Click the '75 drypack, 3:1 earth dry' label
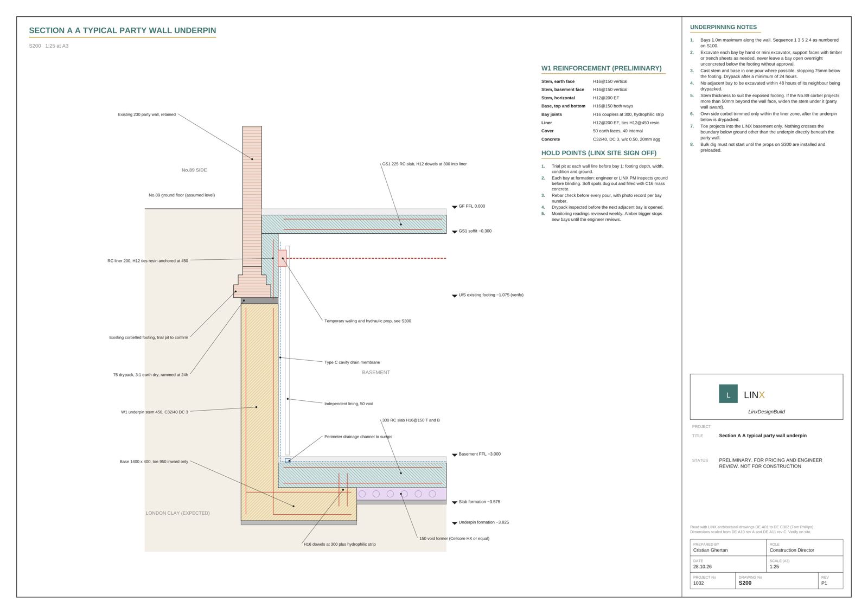Screen dimensions: 868x614 151,375
